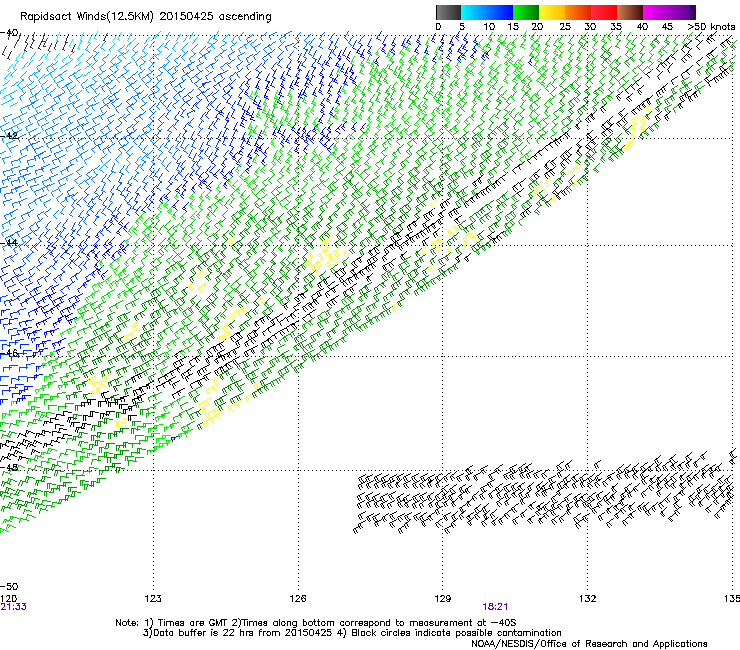Click the 'NOAA/NESDIS/Office of Research and Applications' credit
The width and height of the screenshot is (740, 650).
[x=589, y=644]
